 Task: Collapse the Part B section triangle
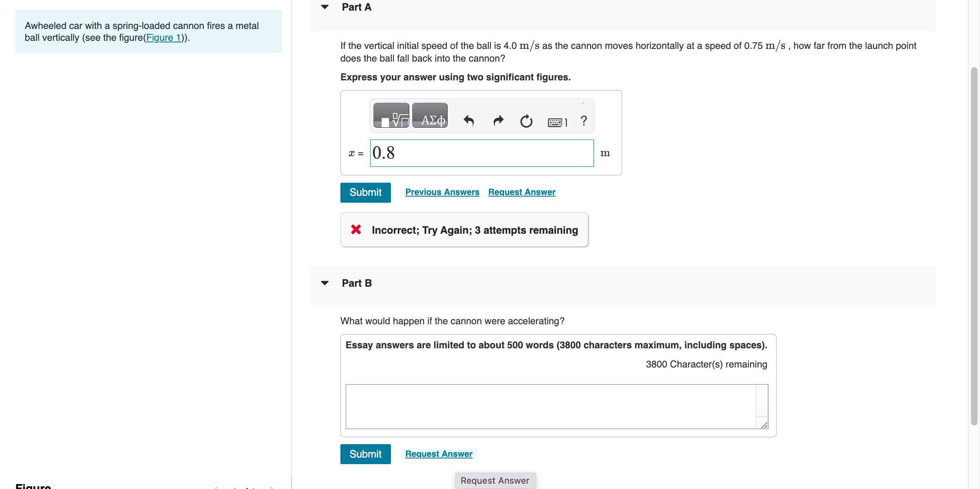pyautogui.click(x=325, y=283)
